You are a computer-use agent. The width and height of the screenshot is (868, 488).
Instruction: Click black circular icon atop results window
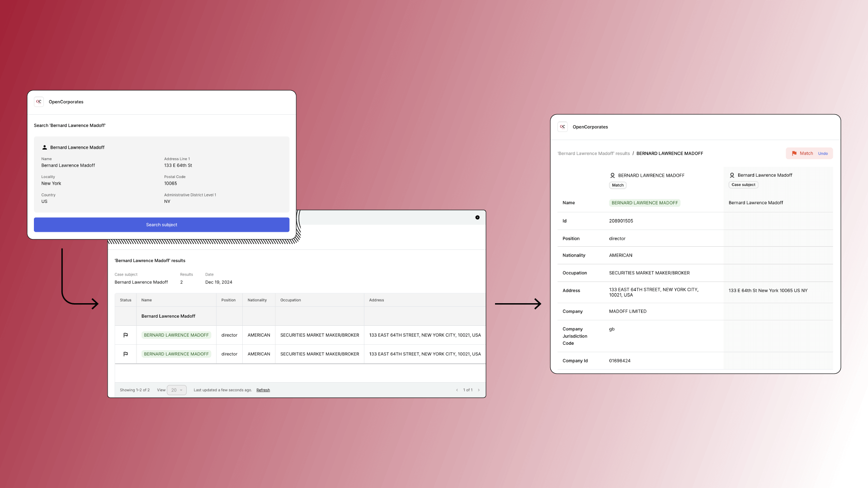(477, 217)
